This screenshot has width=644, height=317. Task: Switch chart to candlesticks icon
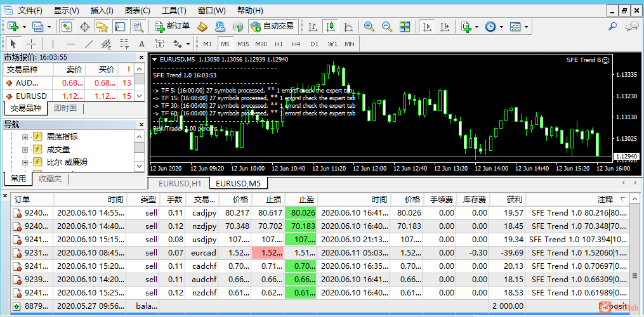330,27
